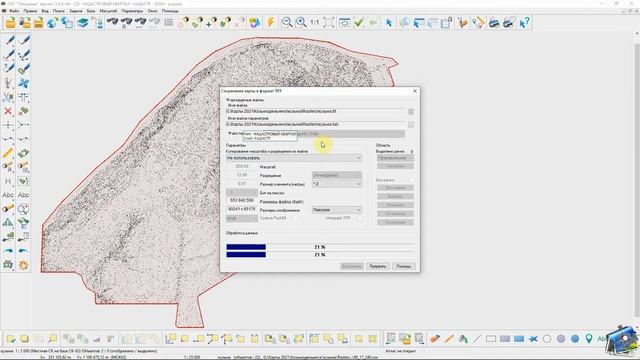Click the Помощь button in dialog
Image resolution: width=640 pixels, height=360 pixels.
403,266
